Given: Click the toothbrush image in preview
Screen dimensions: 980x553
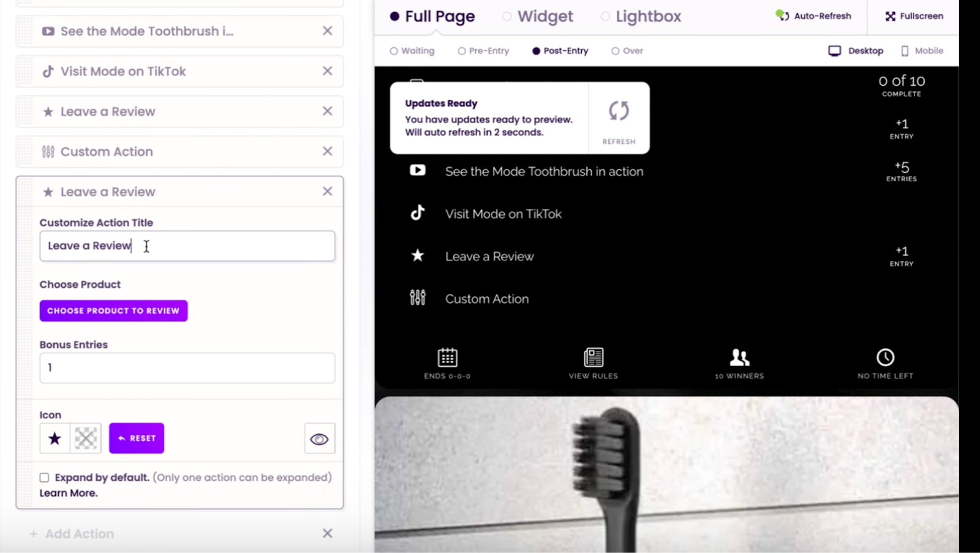Looking at the screenshot, I should (666, 475).
